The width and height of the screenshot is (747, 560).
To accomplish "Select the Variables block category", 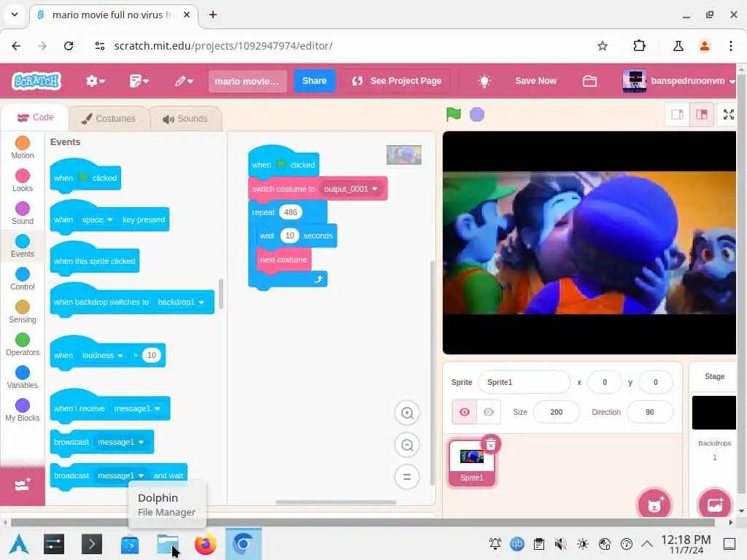I will [x=23, y=378].
